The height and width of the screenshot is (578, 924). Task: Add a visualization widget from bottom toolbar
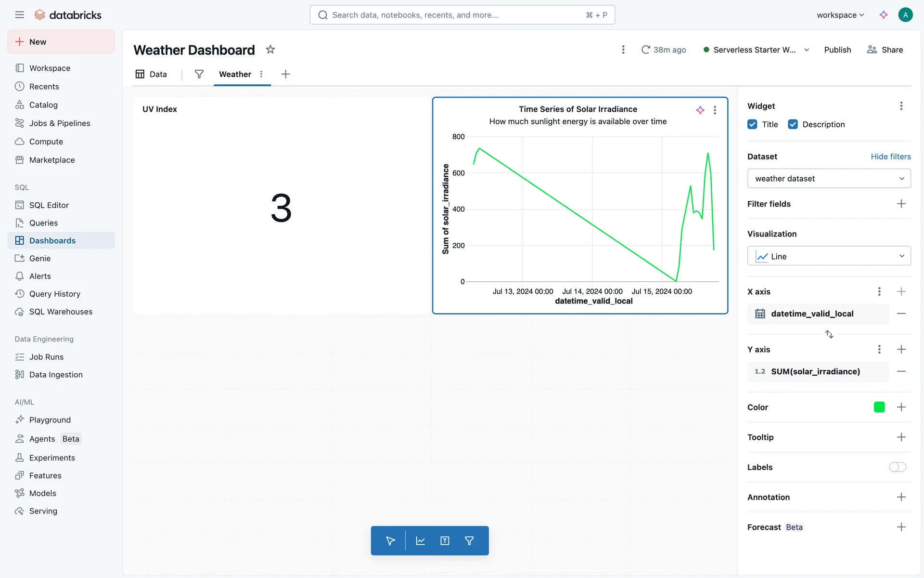tap(420, 540)
